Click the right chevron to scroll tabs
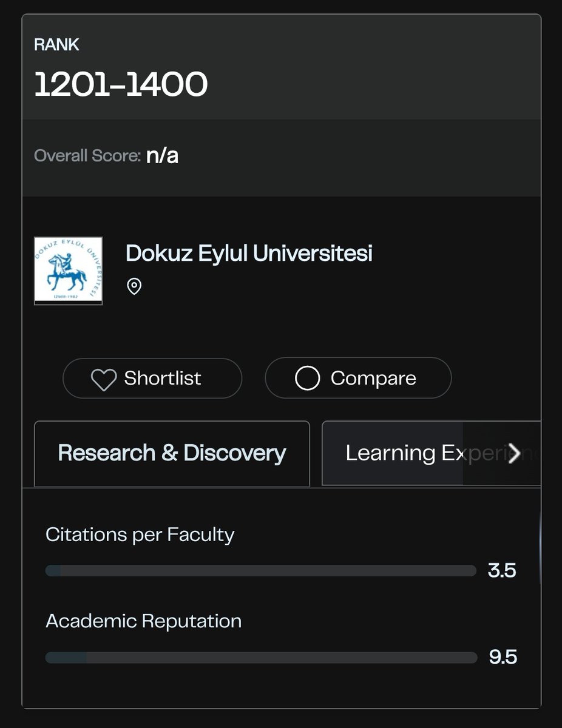 tap(514, 453)
